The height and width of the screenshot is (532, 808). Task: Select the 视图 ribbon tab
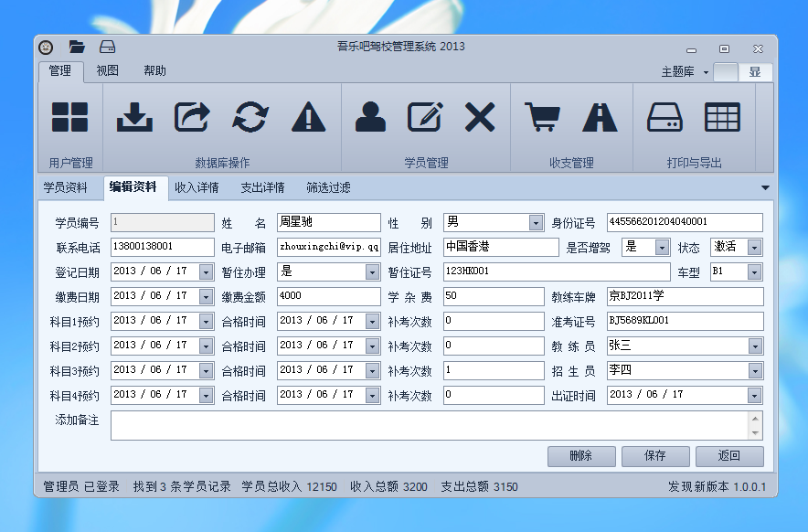coord(108,70)
